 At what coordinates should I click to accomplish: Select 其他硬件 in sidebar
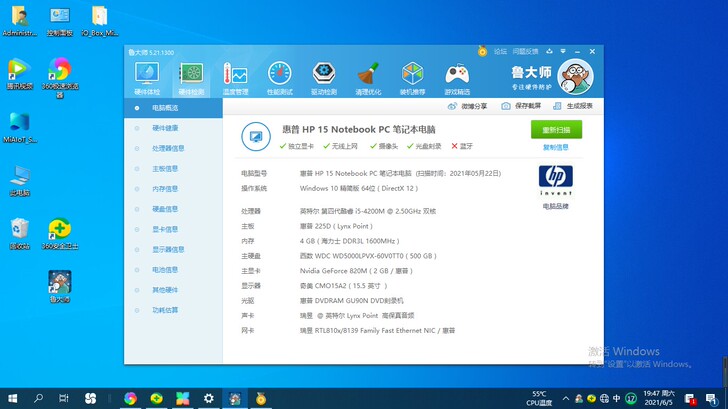click(x=173, y=290)
